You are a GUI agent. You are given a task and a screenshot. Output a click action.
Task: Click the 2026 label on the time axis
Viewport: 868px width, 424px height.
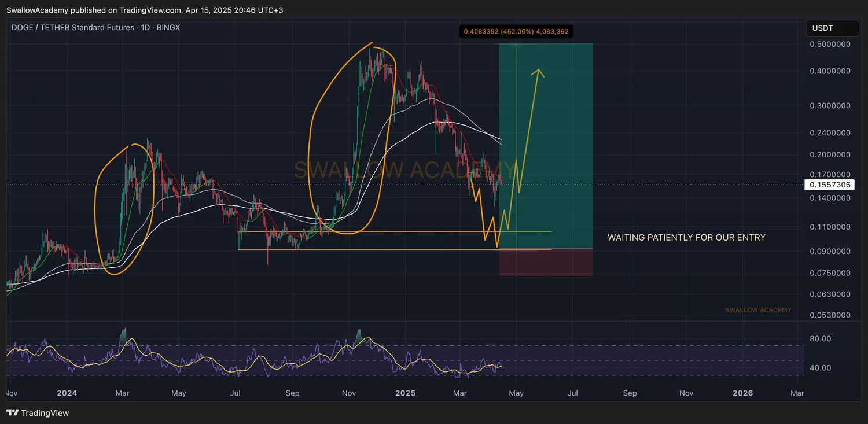(x=743, y=393)
